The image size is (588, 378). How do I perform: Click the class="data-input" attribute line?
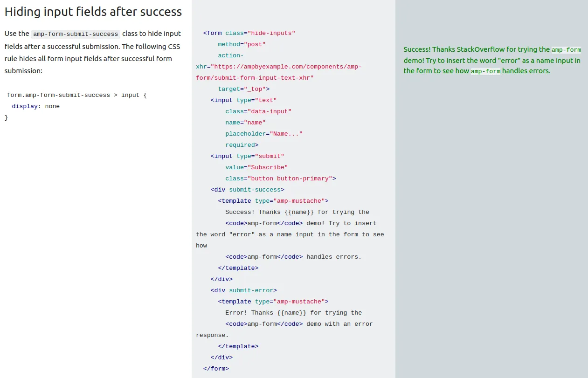point(258,111)
